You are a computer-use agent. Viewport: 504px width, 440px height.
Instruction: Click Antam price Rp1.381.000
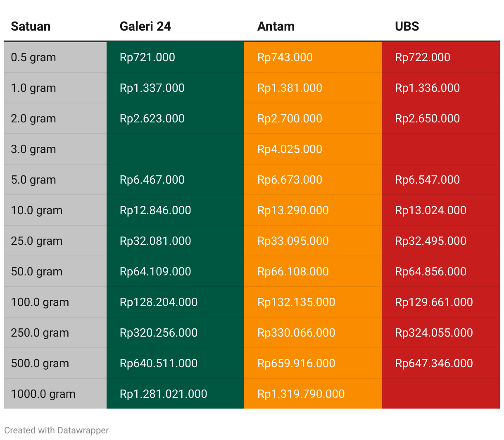point(290,88)
